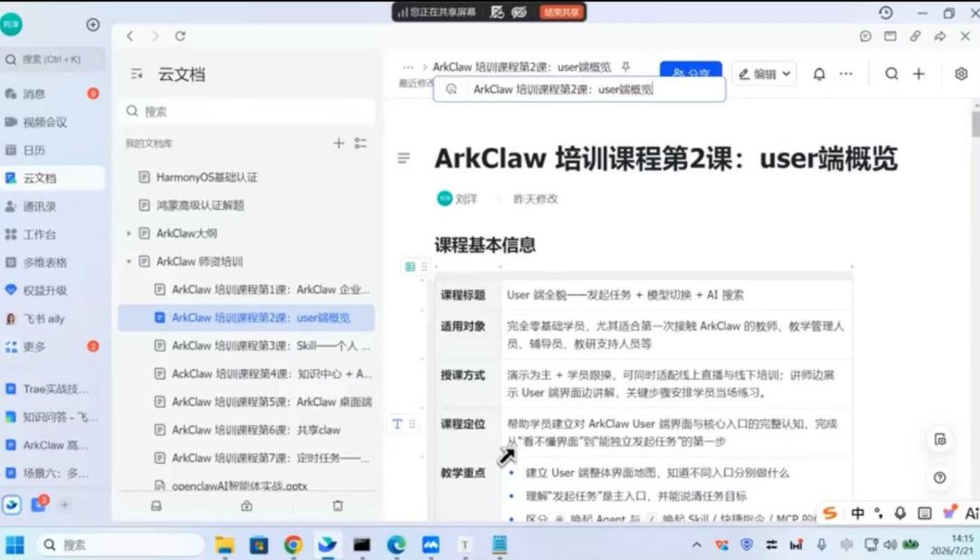The width and height of the screenshot is (980, 560).
Task: Click the plus icon beside the avatar
Action: pyautogui.click(x=93, y=25)
